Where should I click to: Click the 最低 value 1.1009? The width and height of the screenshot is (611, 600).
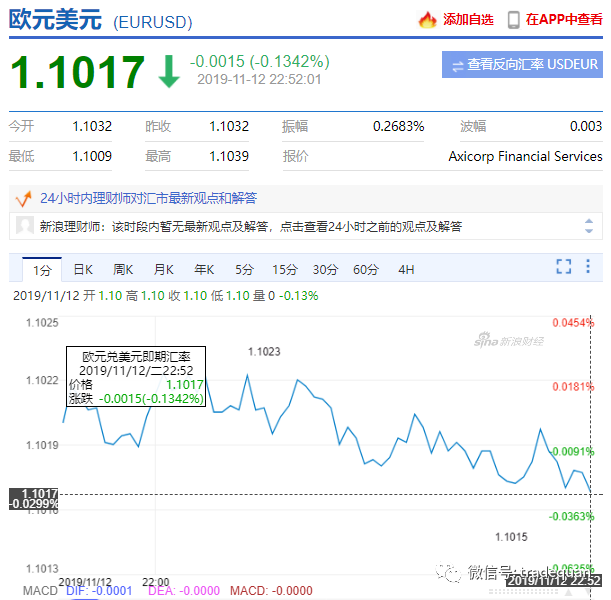[x=92, y=156]
